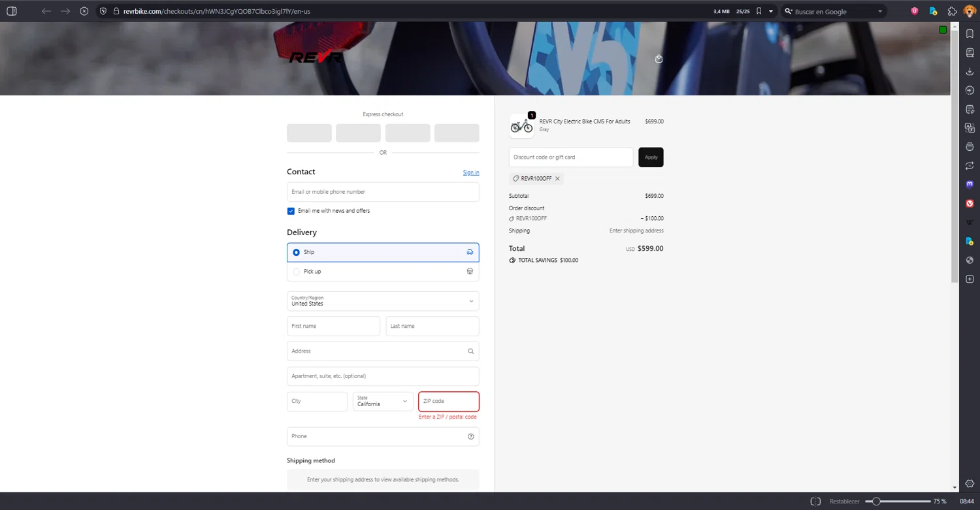Image resolution: width=980 pixels, height=510 pixels.
Task: Click the Apply discount button
Action: pos(651,157)
